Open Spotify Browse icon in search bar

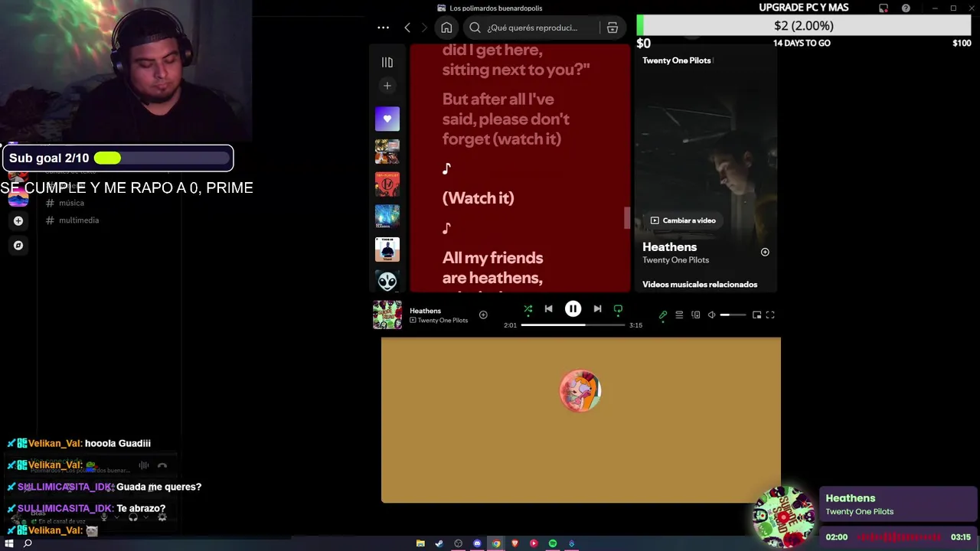pos(612,28)
